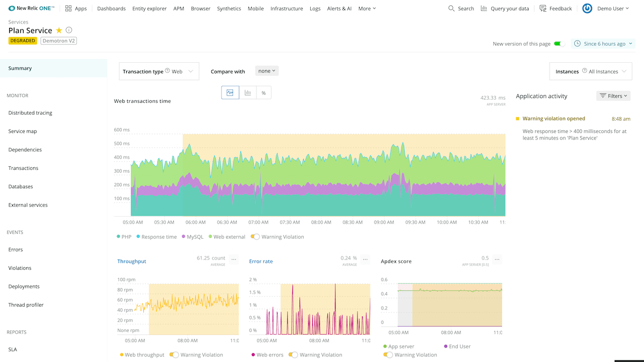Toggle End User legend item
The height and width of the screenshot is (362, 644).
[457, 346]
